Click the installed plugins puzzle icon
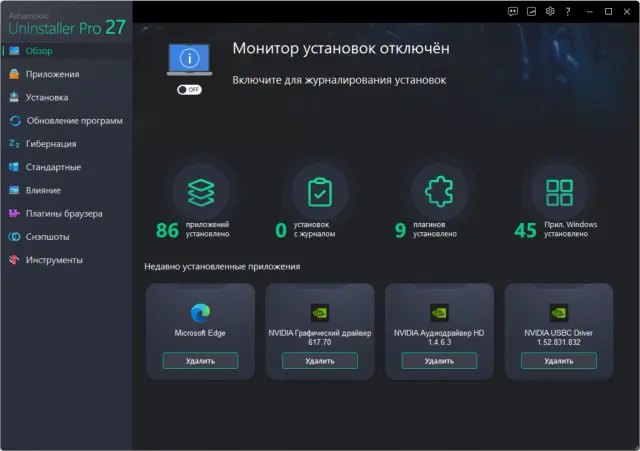 (439, 191)
